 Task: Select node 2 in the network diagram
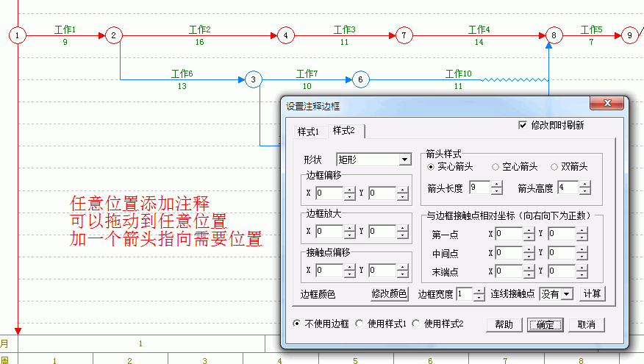pyautogui.click(x=114, y=35)
